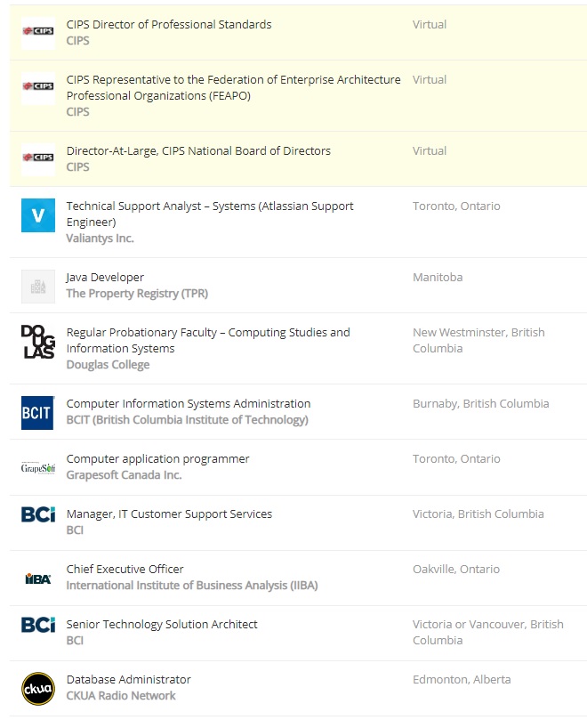Viewport: 587px width, 728px height.
Task: Click the CKUA Radio Network logo
Action: 38,689
